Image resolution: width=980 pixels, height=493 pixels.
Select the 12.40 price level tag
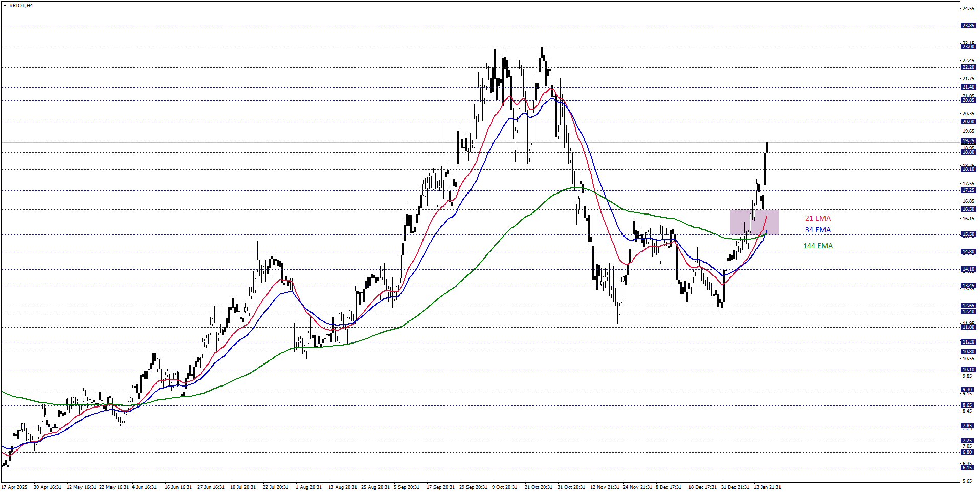click(968, 312)
